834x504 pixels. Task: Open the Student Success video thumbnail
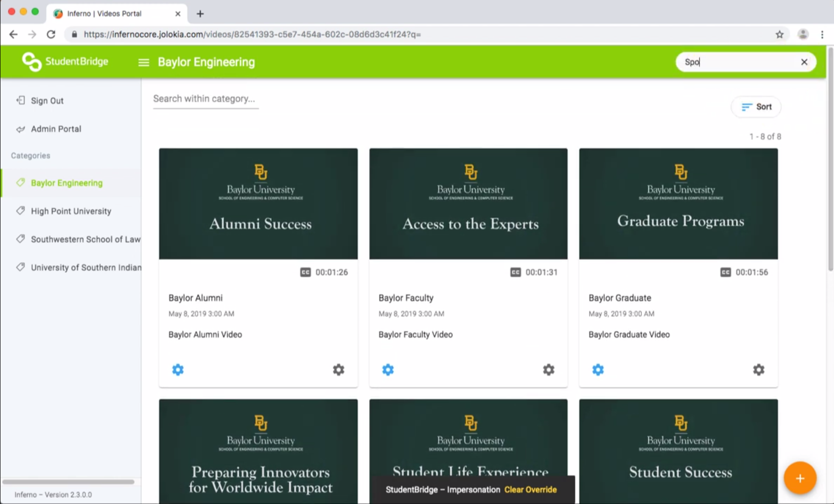pos(679,451)
